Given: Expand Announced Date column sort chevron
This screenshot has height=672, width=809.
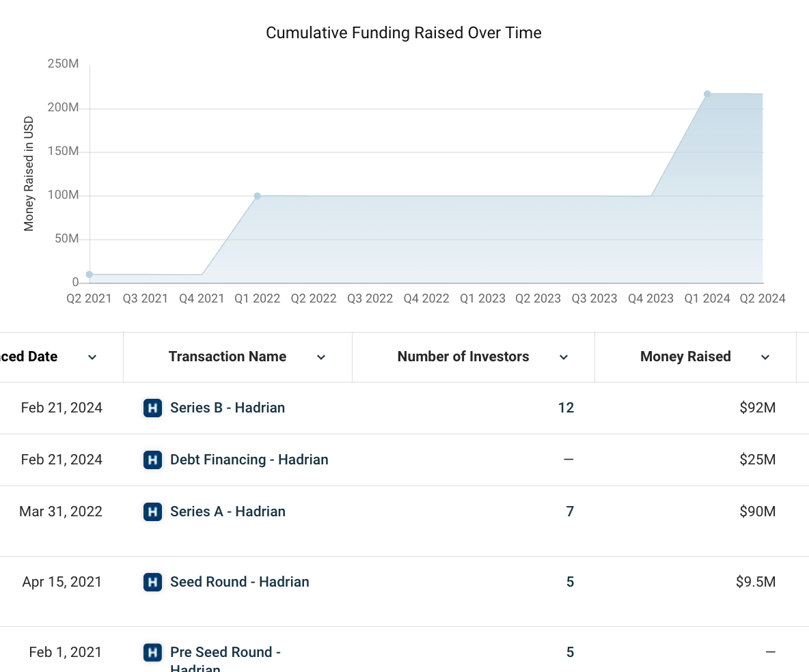Looking at the screenshot, I should 92,357.
